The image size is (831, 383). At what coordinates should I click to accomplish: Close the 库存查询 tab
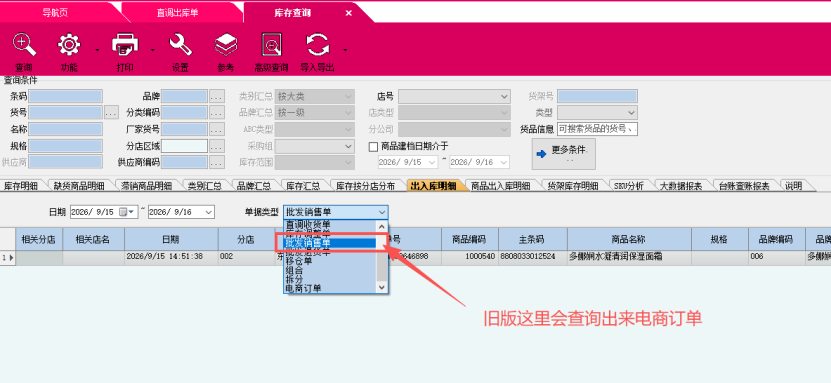348,13
